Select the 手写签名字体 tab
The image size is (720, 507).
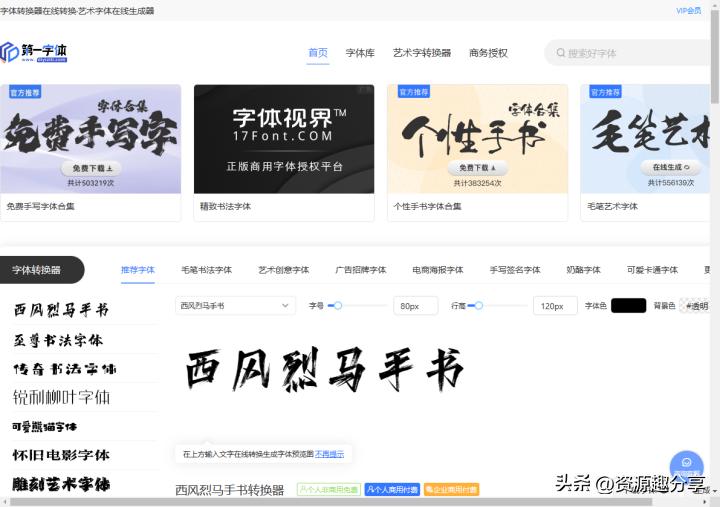(515, 270)
